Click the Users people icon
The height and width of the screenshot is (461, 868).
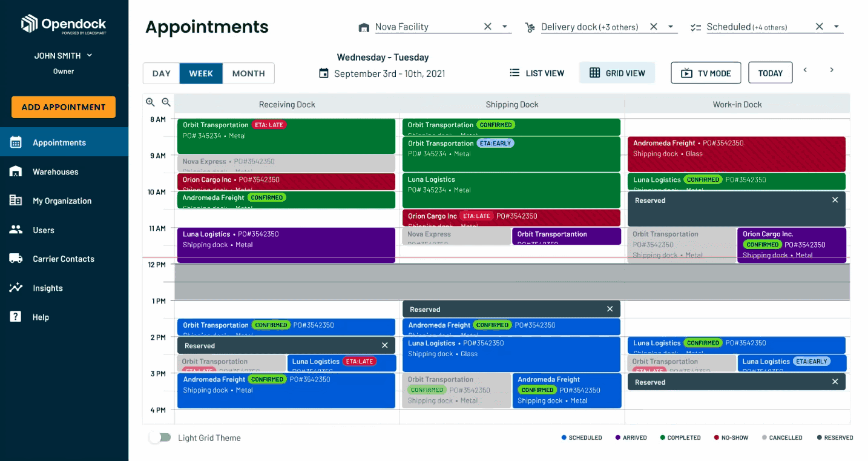pyautogui.click(x=16, y=230)
